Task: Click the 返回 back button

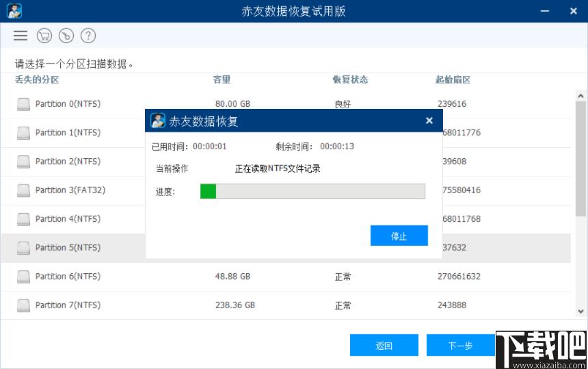Action: coord(384,345)
